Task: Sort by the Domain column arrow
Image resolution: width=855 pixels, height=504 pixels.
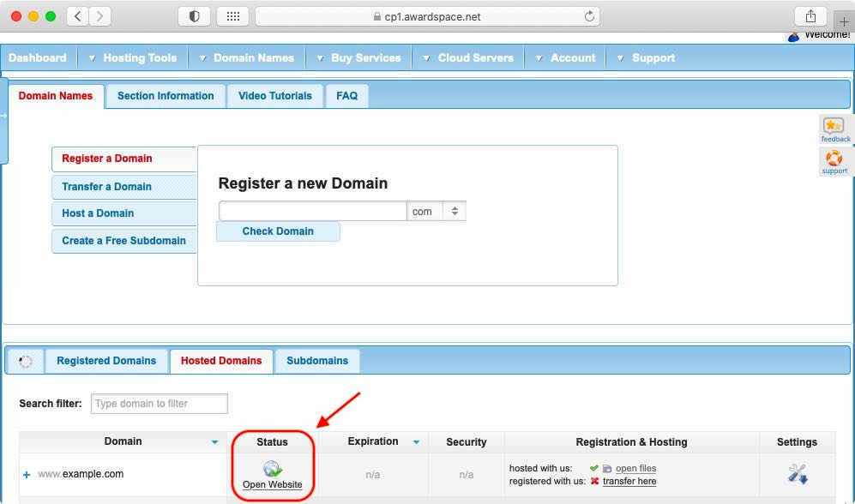Action: (213, 441)
